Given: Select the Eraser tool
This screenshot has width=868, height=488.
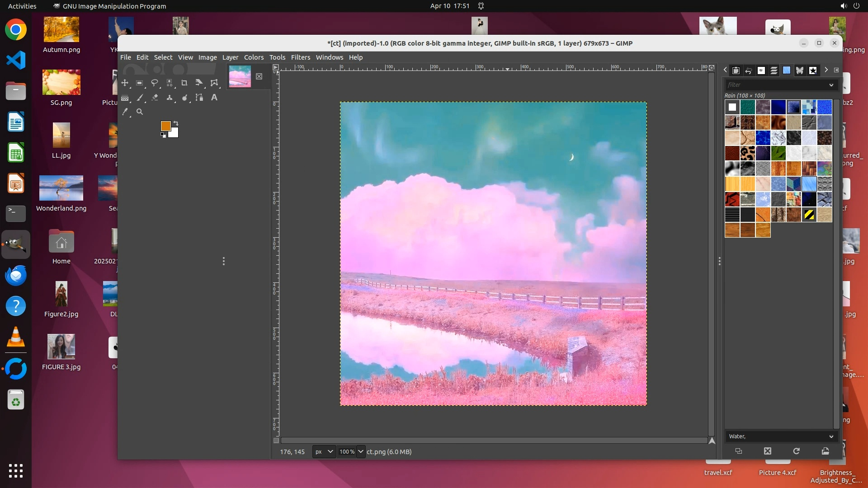Looking at the screenshot, I should [155, 97].
